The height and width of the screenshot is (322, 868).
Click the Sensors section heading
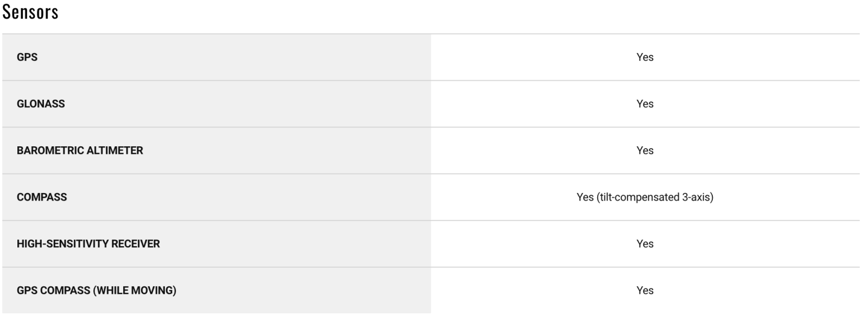pos(30,11)
